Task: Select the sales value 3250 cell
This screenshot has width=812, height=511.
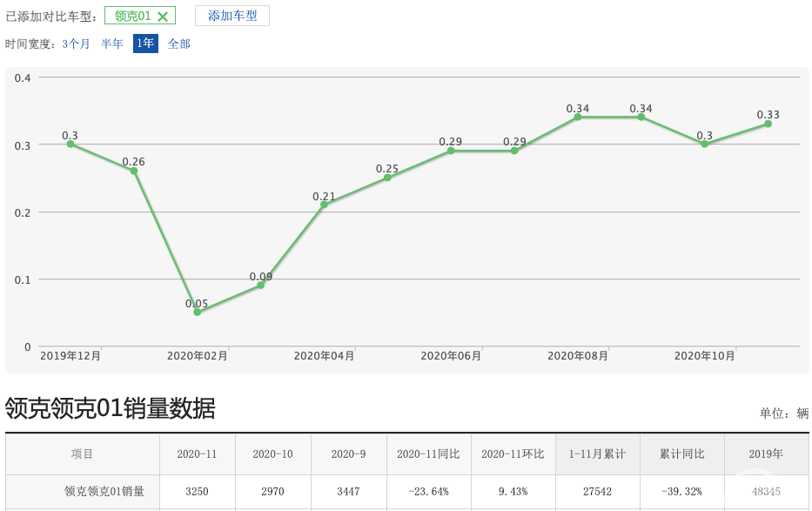Action: [197, 491]
